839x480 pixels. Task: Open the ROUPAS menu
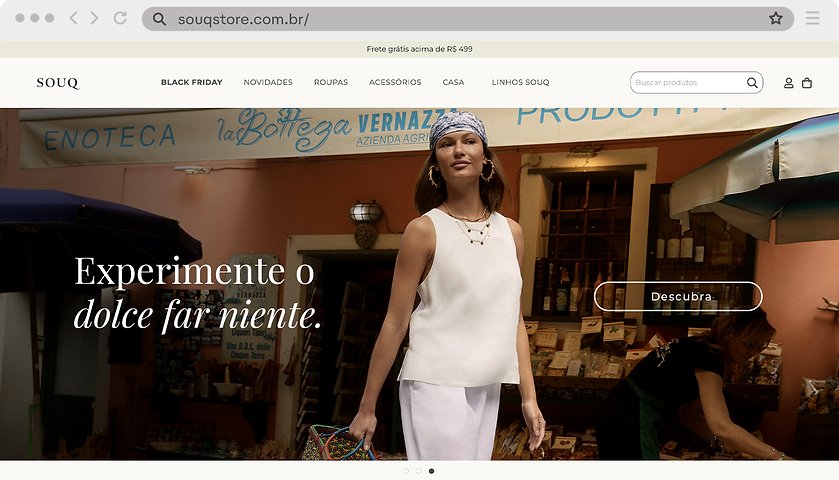pos(331,82)
